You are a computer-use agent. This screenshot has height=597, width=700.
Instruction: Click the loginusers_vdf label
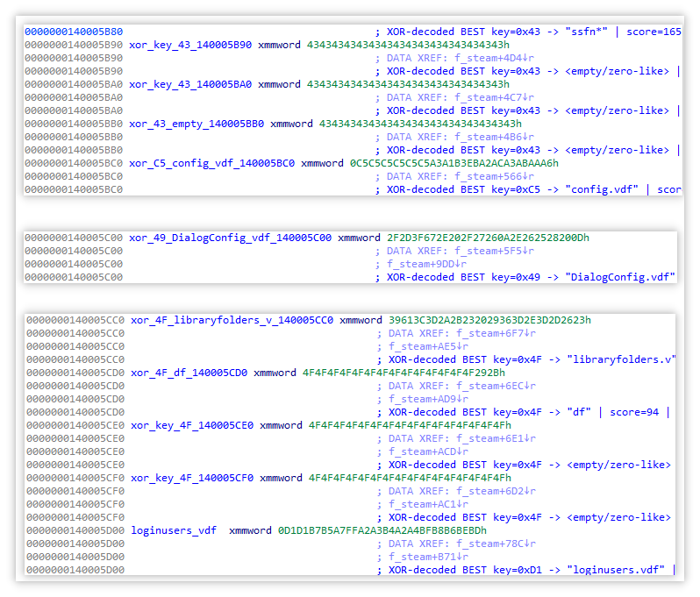(x=175, y=530)
